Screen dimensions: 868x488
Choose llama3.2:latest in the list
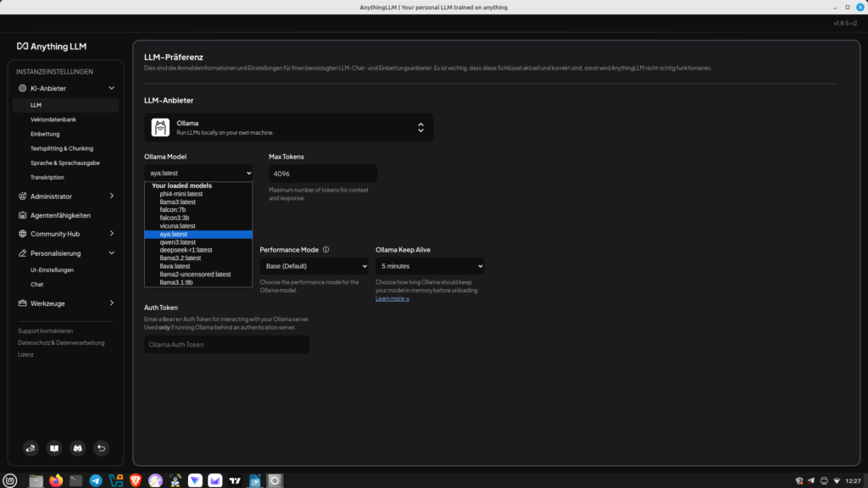pos(198,258)
